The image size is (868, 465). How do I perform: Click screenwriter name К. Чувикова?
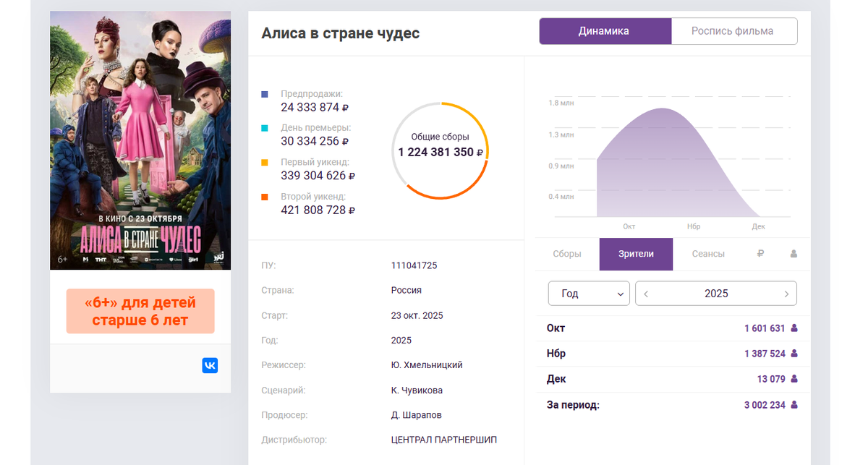point(417,390)
